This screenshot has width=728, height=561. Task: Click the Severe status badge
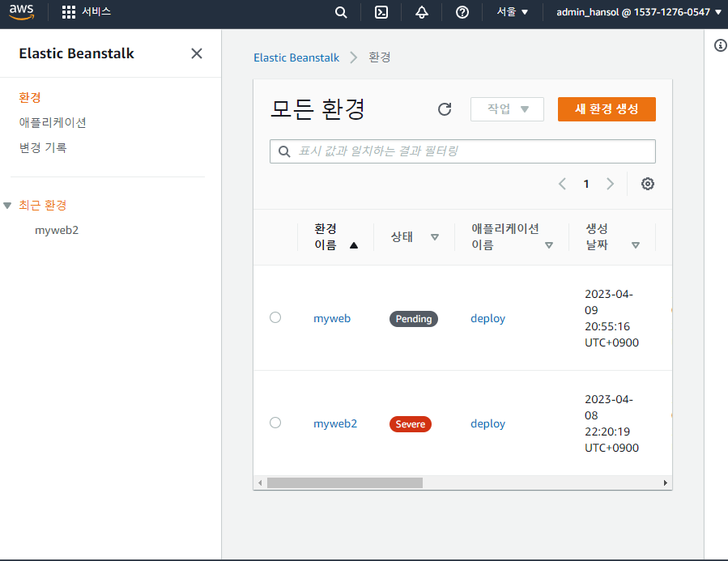(411, 424)
